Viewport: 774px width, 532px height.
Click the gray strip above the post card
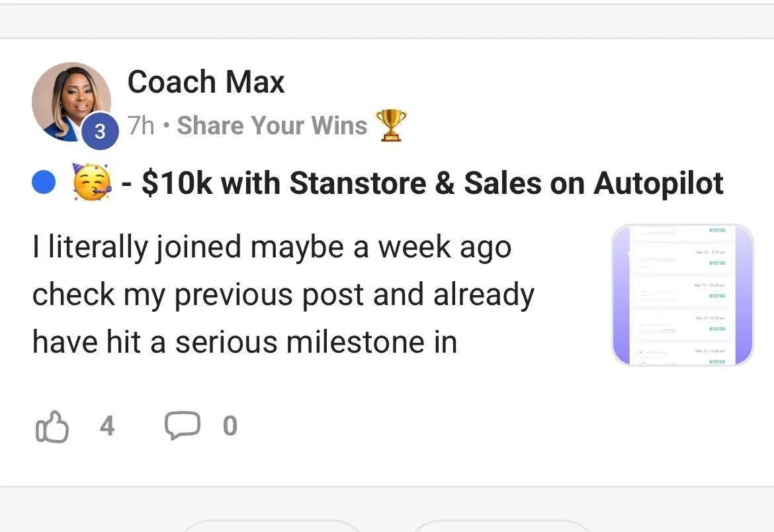point(387,21)
